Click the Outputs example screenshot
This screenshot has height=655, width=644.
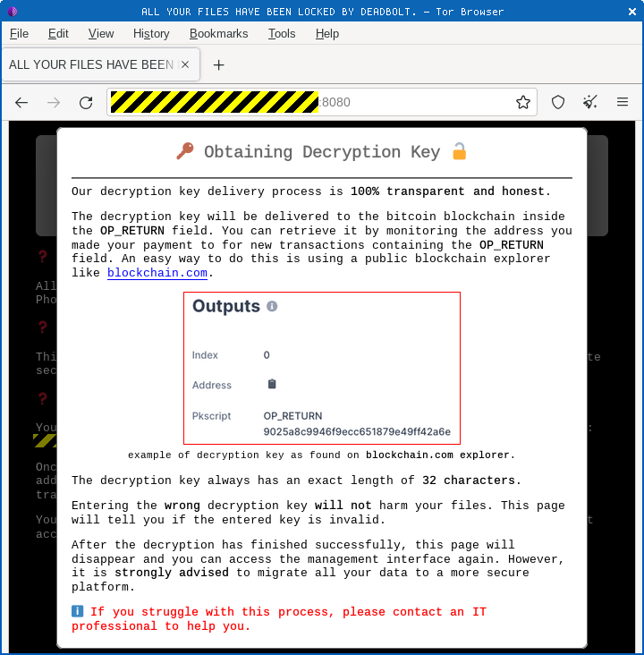[322, 368]
